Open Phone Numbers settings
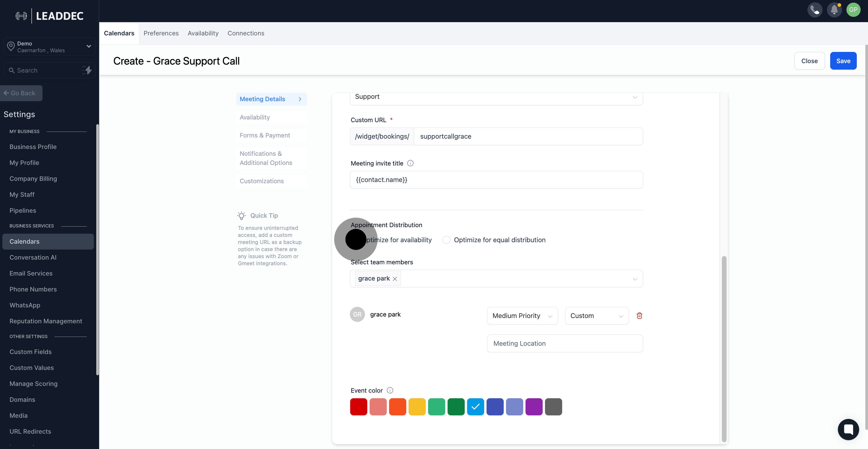 coord(33,289)
